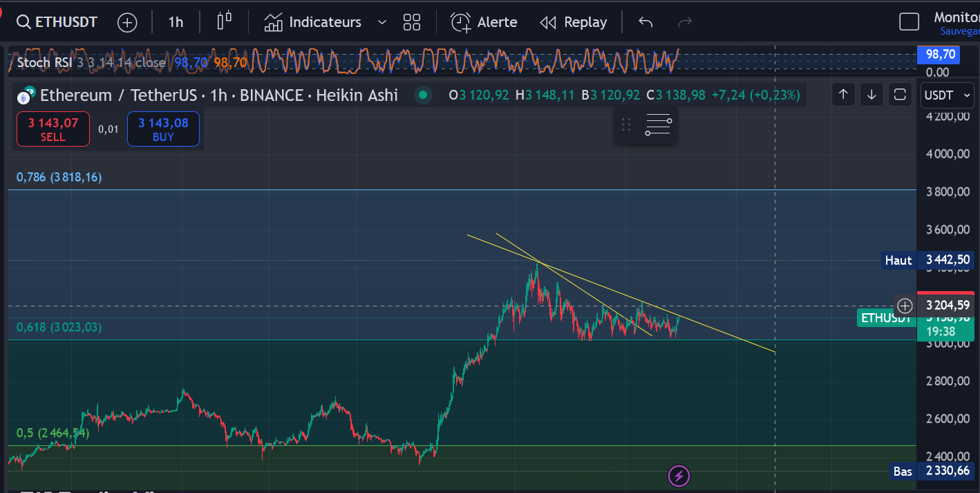The width and height of the screenshot is (980, 493).
Task: Click the C 3 138,98 close value
Action: tap(676, 95)
